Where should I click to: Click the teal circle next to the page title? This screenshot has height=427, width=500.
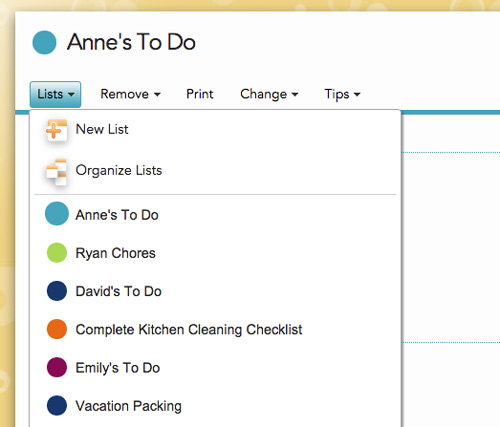click(44, 42)
